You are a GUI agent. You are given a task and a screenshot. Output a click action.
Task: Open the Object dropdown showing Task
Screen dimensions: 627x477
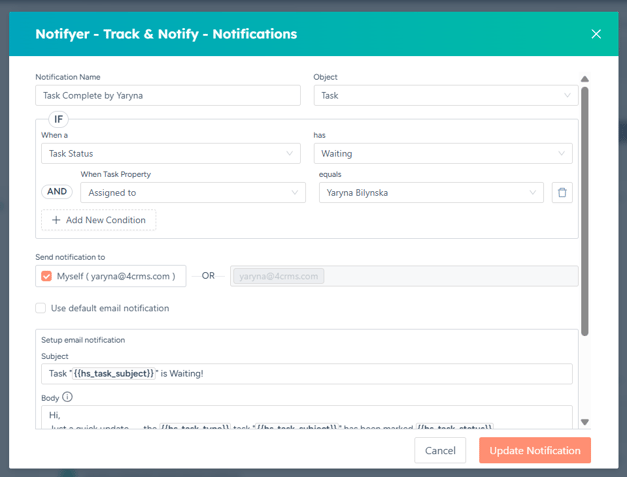point(446,95)
